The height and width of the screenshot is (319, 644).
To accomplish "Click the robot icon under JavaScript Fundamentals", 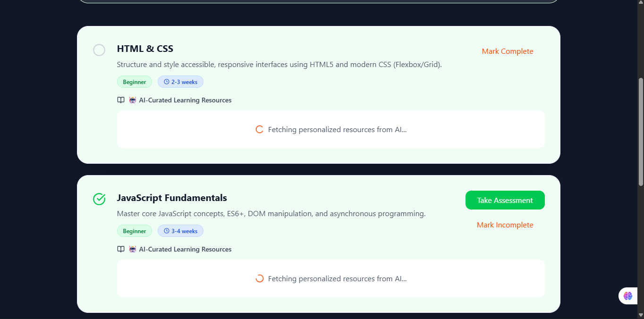I will click(133, 249).
